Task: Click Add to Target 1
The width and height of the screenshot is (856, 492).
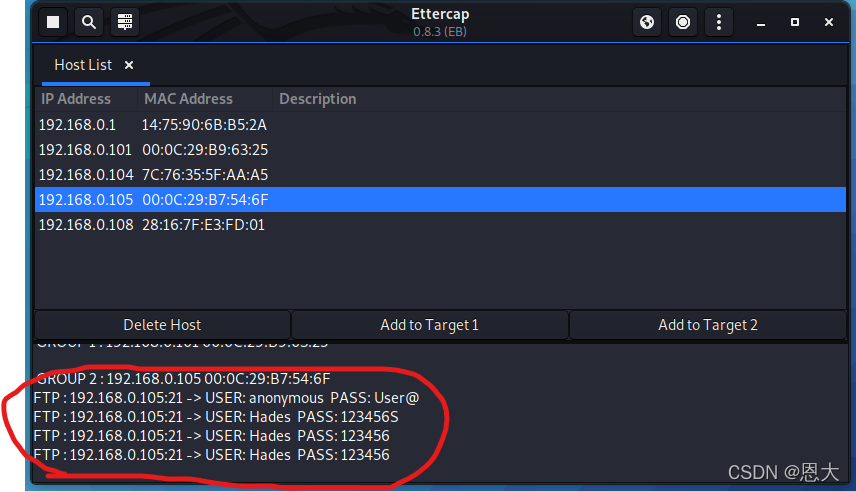Action: [429, 325]
